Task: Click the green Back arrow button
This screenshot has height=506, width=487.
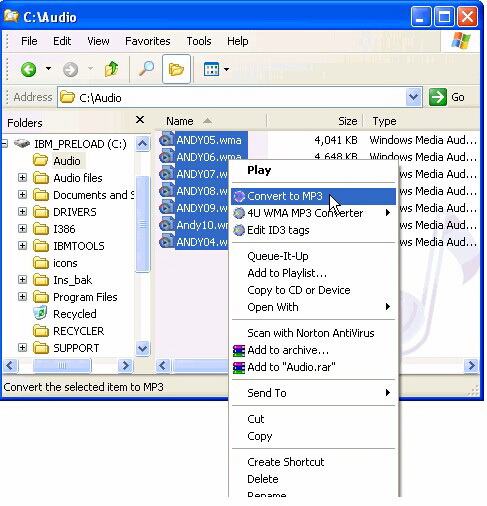Action: (x=28, y=69)
